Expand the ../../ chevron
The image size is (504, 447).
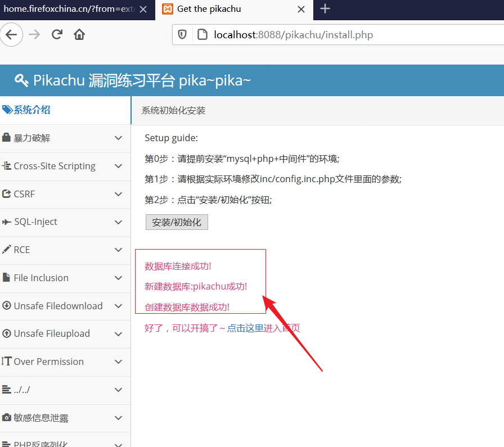point(118,390)
